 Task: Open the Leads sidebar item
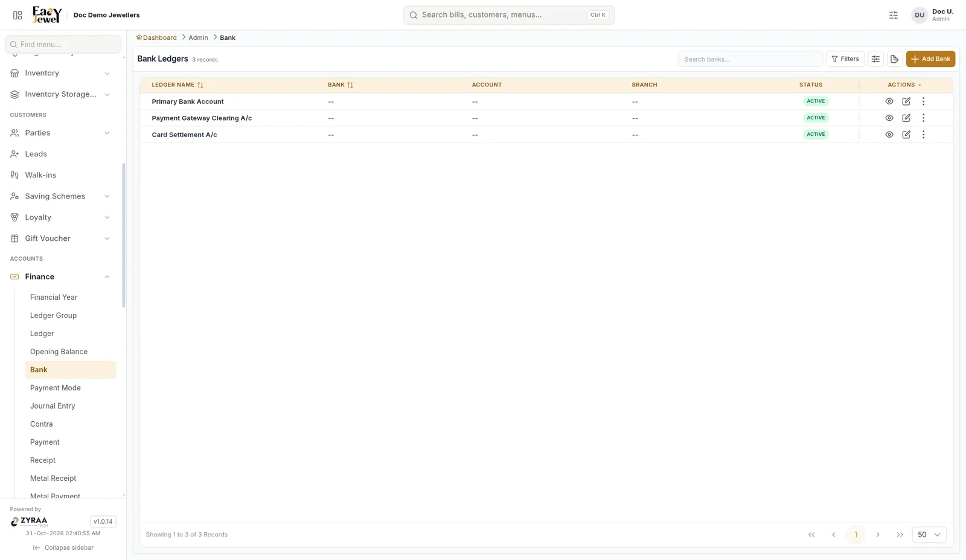[x=60, y=154]
